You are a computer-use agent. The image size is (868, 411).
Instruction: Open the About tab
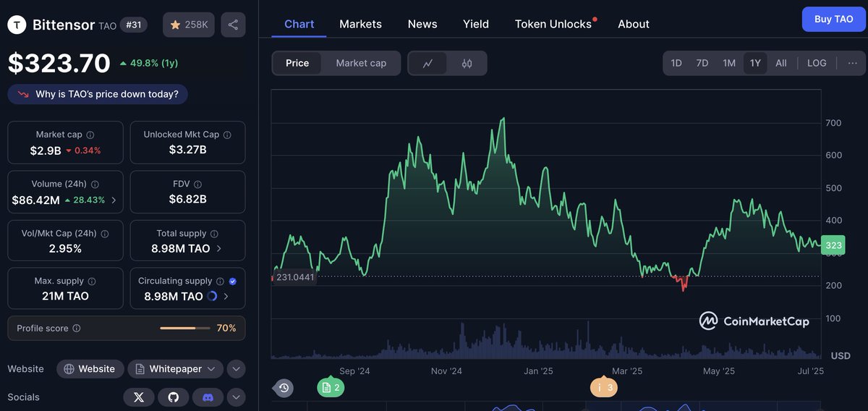click(x=634, y=24)
